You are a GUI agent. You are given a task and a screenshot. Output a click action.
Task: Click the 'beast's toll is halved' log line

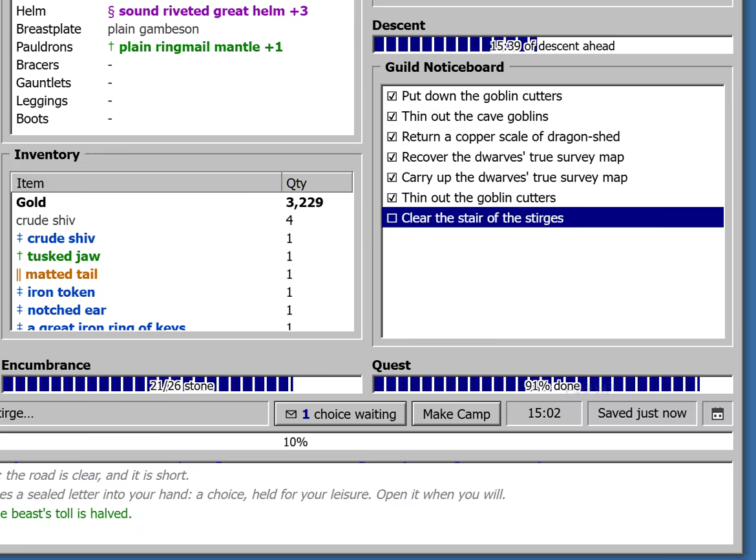66,513
